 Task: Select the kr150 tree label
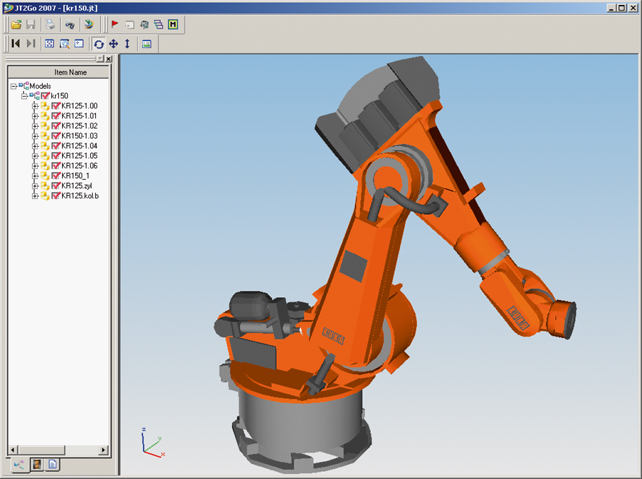click(59, 96)
